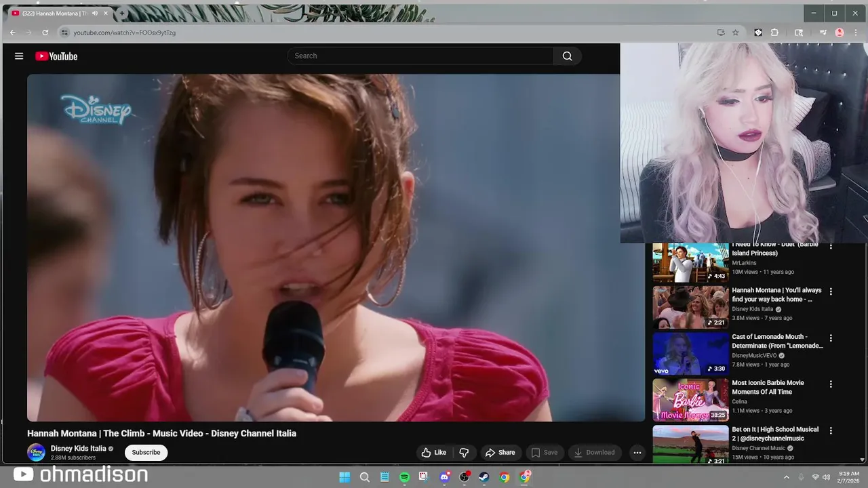Select the URL youtube.com/watch address text

click(125, 33)
